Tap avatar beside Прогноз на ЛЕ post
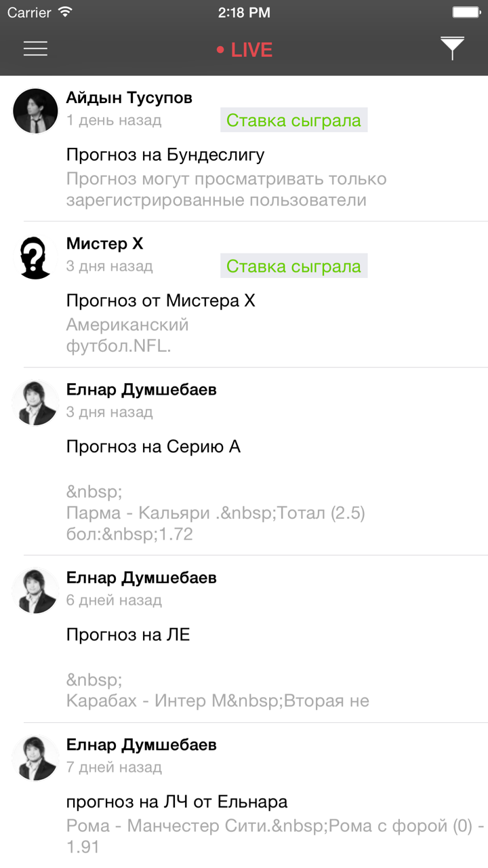 pyautogui.click(x=35, y=591)
